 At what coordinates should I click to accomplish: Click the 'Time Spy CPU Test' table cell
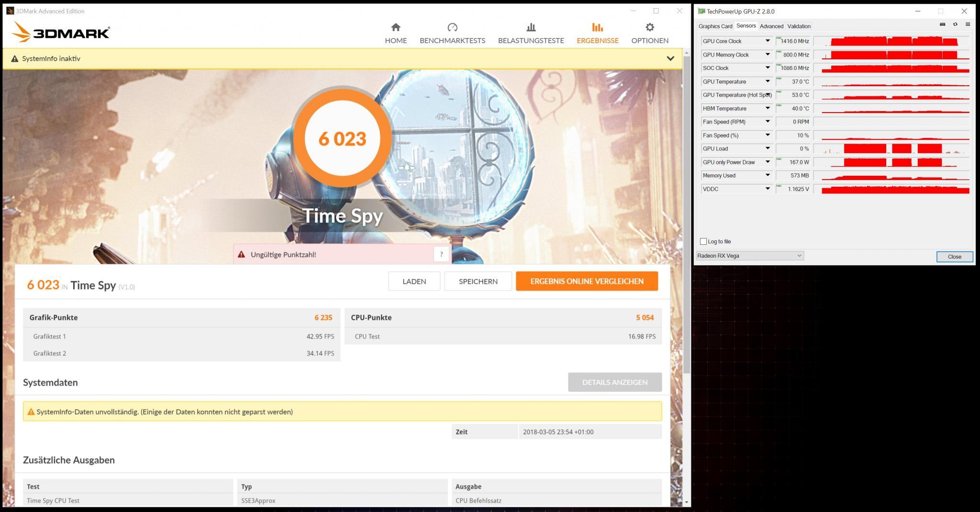128,501
